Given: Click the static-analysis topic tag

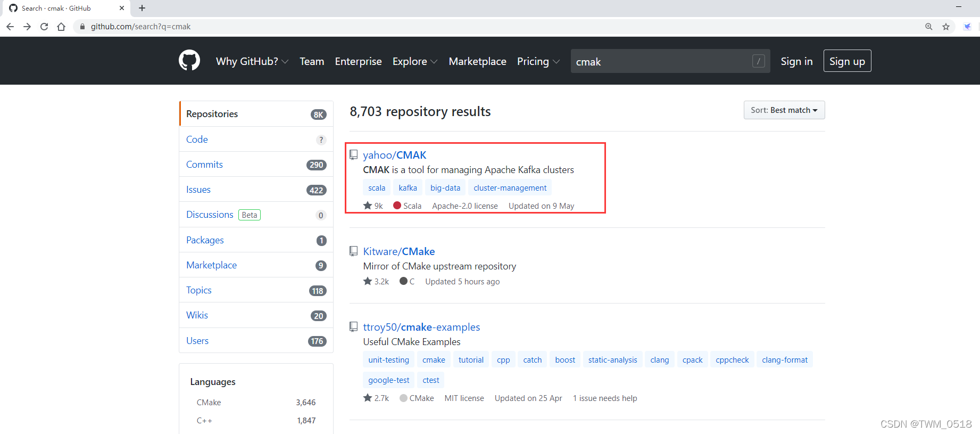Looking at the screenshot, I should [x=613, y=360].
